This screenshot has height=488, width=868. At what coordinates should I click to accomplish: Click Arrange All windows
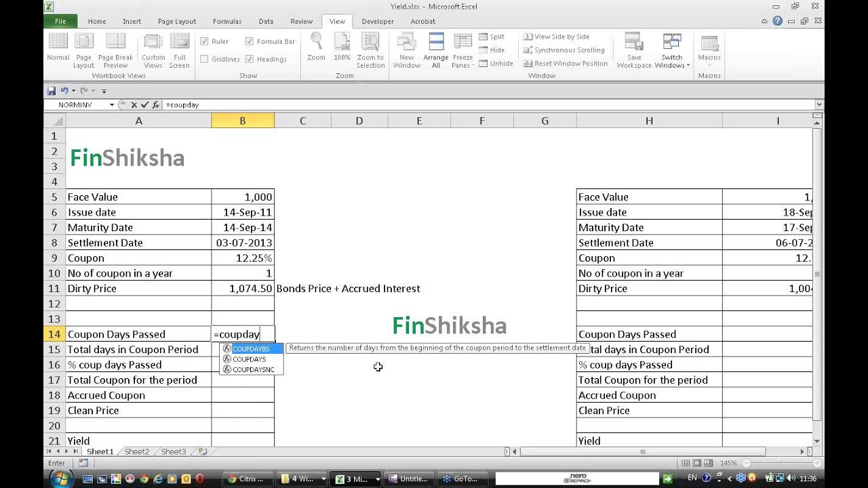436,49
